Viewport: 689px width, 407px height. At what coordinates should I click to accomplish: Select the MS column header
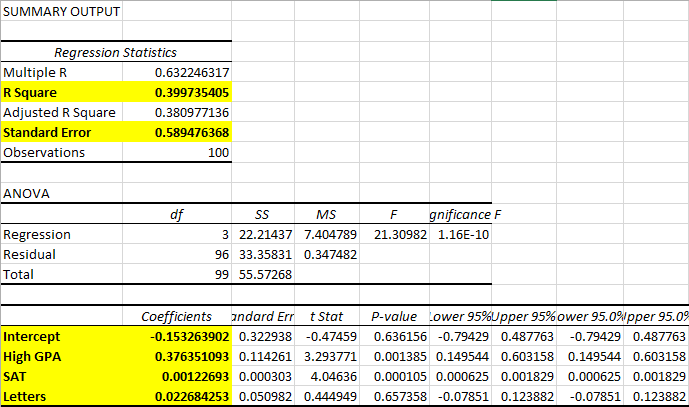point(327,214)
